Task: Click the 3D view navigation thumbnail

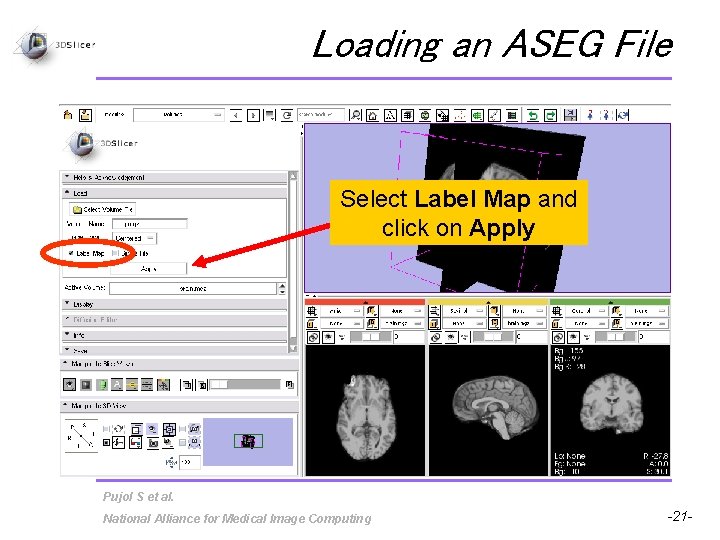Action: point(248,442)
